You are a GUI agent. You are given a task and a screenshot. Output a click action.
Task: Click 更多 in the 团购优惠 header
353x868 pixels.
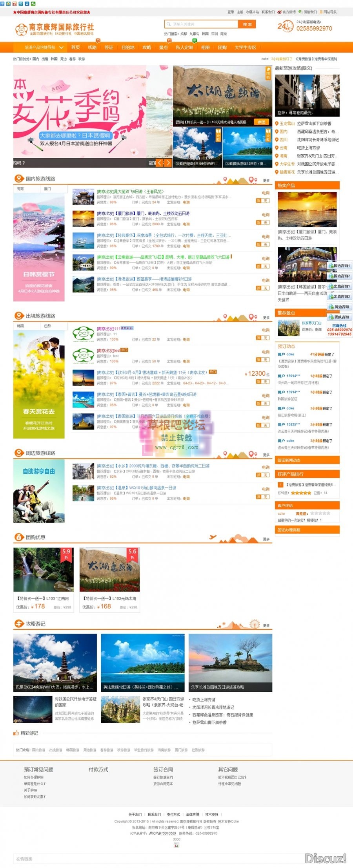[266, 539]
